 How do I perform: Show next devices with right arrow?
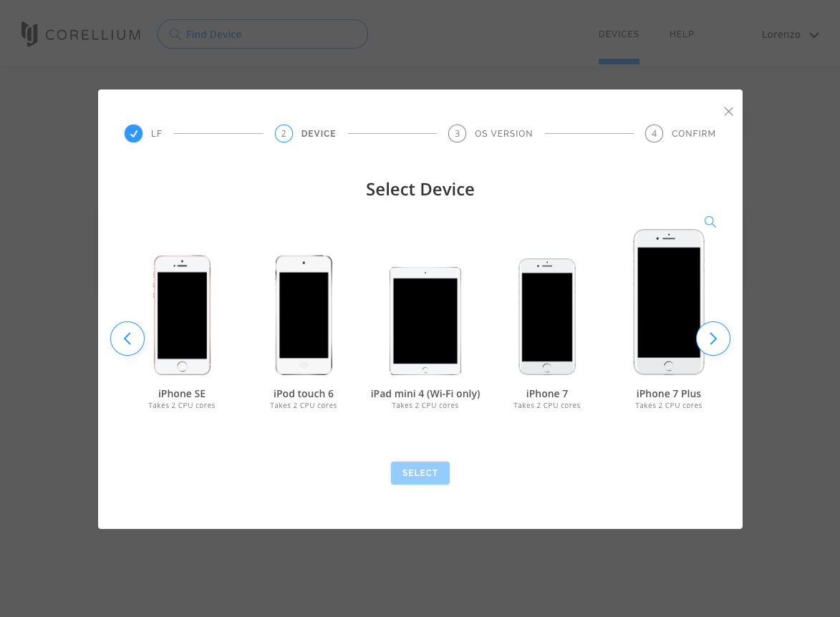coord(713,339)
